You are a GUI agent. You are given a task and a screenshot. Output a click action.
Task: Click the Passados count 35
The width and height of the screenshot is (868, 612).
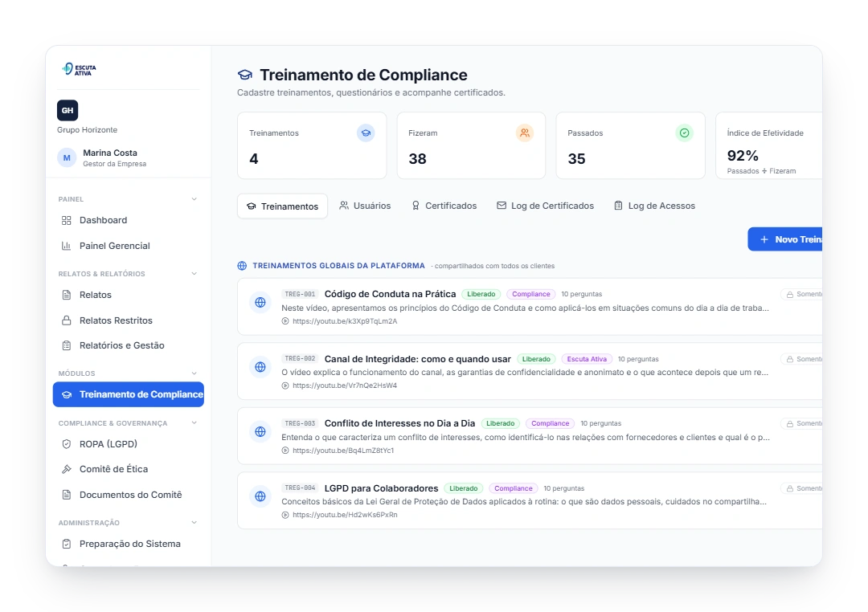coord(577,159)
